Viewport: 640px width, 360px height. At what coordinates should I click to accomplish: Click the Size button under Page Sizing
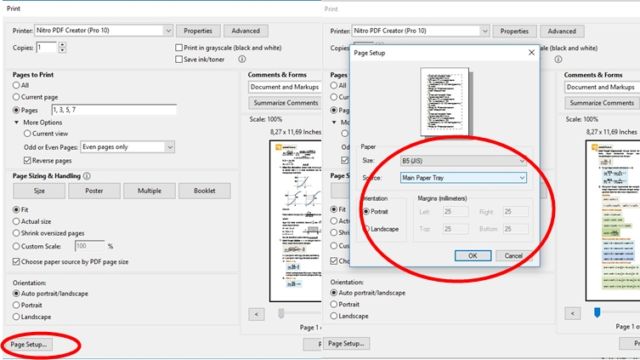click(39, 191)
